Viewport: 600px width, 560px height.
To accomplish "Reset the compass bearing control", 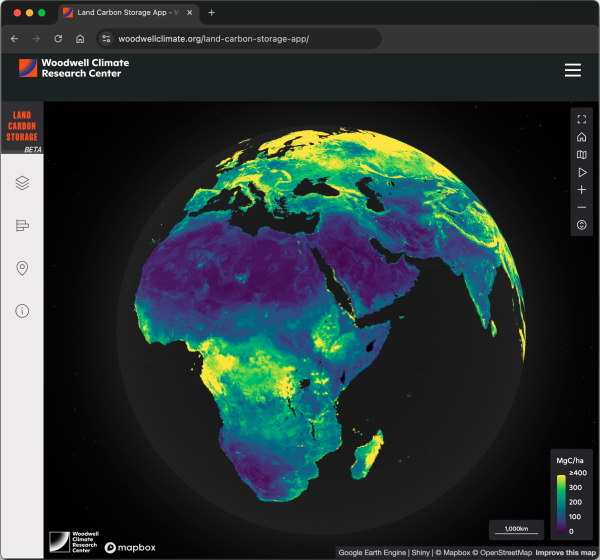I will [x=582, y=225].
